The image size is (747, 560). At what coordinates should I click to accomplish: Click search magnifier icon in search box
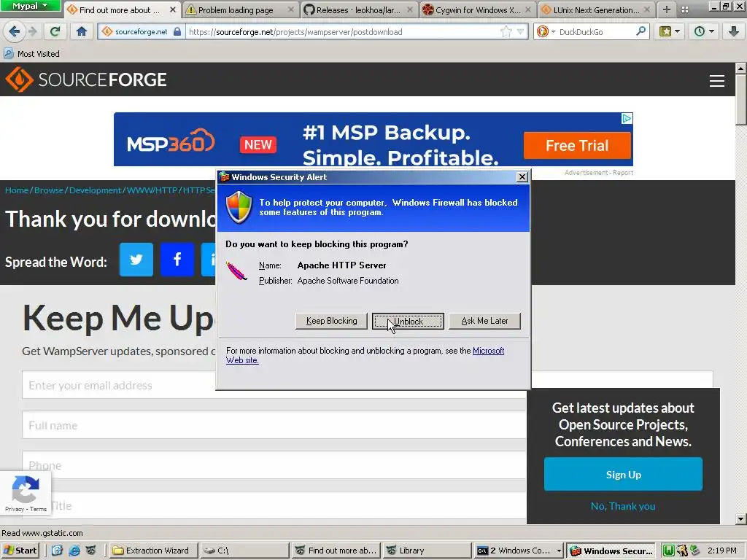(640, 31)
